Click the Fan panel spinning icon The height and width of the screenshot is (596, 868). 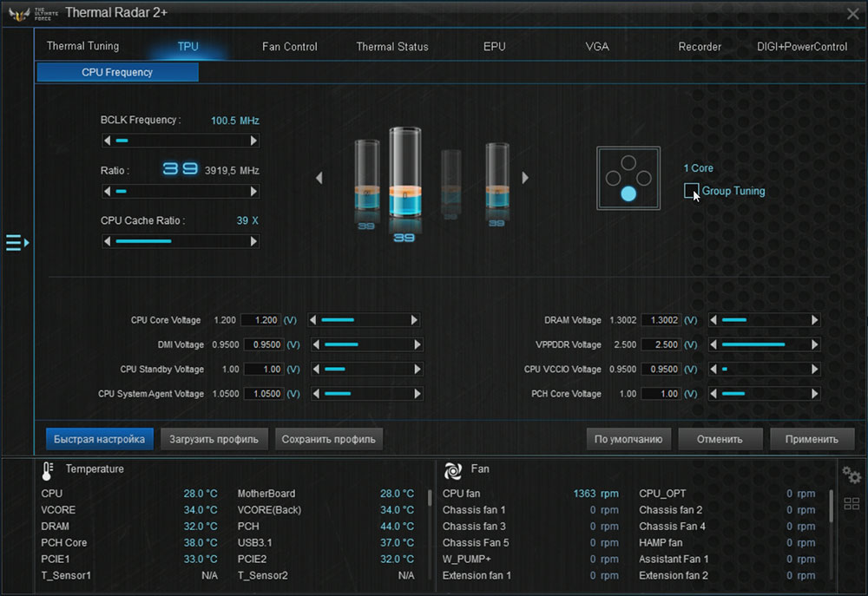click(x=453, y=471)
